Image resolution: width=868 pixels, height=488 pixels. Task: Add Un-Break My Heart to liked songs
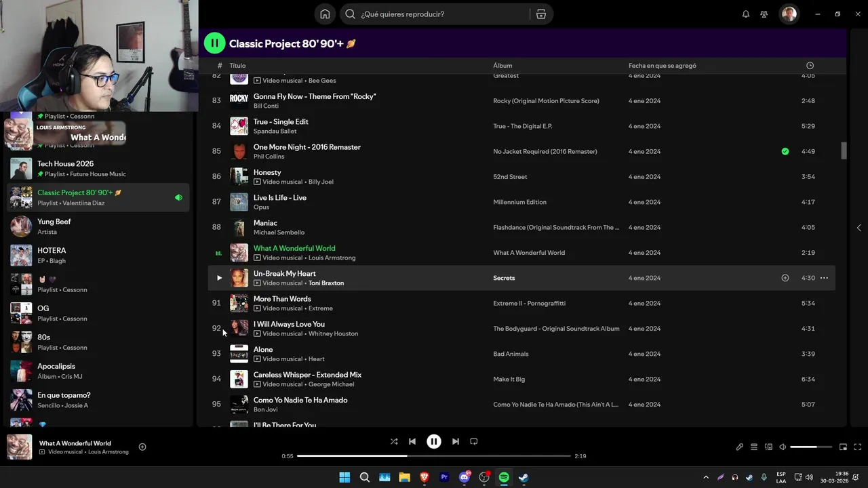(785, 278)
